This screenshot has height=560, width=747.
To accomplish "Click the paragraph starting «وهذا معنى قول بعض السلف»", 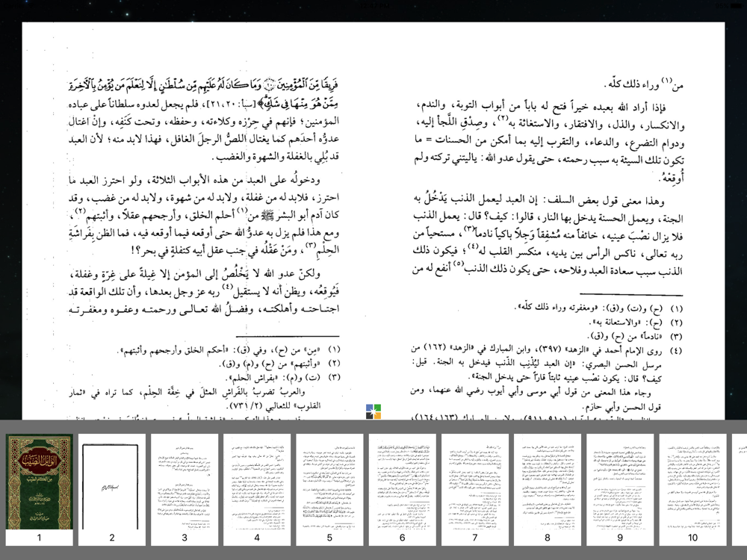I will click(548, 234).
